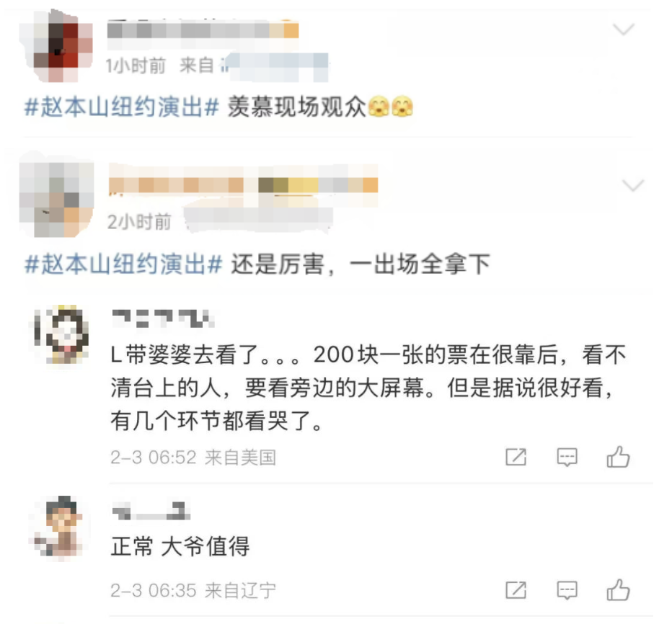Open blurred username of the 1小时前 poster

coord(203,30)
